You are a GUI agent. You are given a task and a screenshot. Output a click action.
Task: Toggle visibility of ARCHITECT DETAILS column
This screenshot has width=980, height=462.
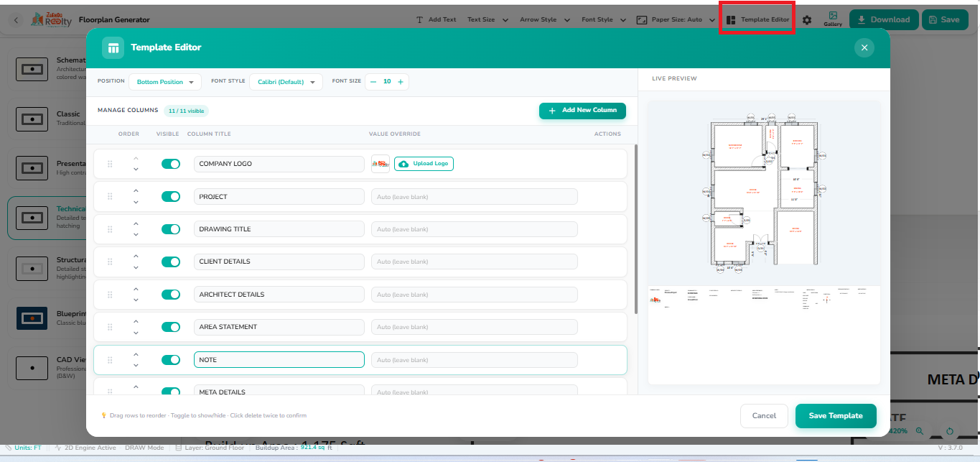171,295
